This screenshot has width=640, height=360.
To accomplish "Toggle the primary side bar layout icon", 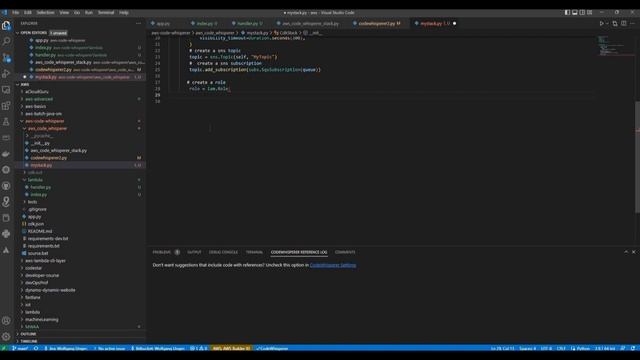I will [567, 13].
